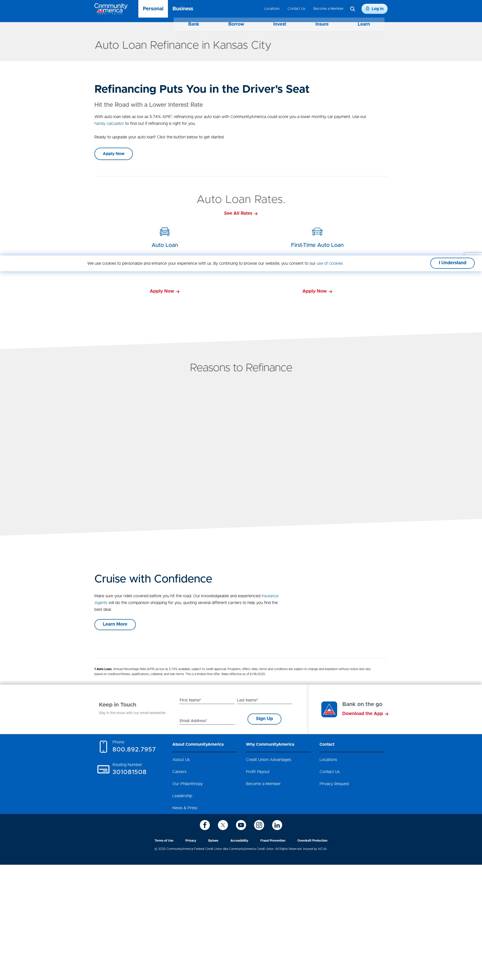Open the Auto Loan heading link
The image size is (482, 980).
point(165,245)
